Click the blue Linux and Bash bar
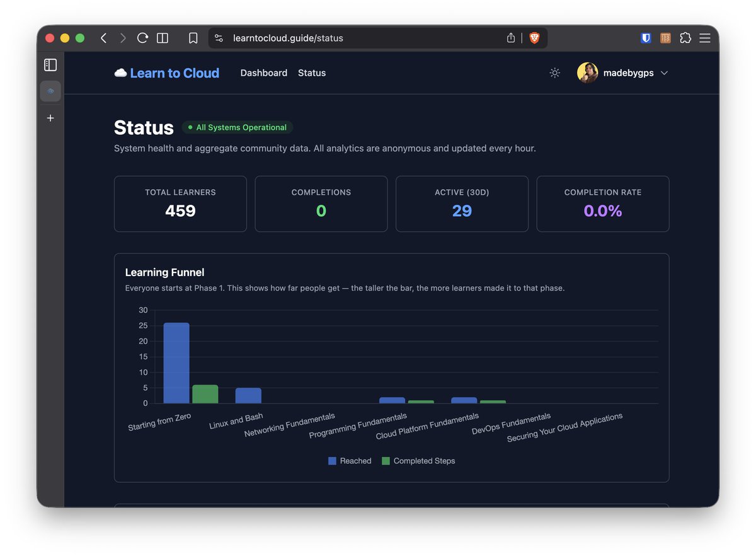Image resolution: width=756 pixels, height=556 pixels. [248, 396]
